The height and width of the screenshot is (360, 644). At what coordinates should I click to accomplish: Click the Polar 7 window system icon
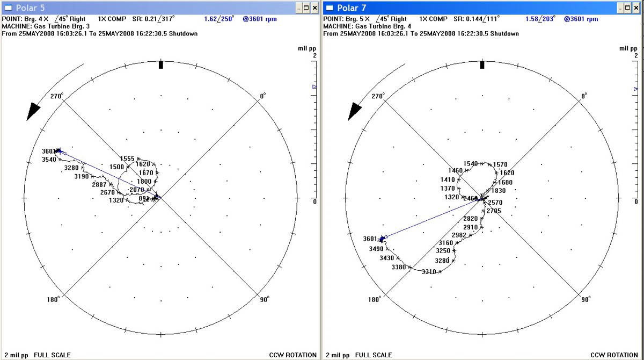coord(330,8)
